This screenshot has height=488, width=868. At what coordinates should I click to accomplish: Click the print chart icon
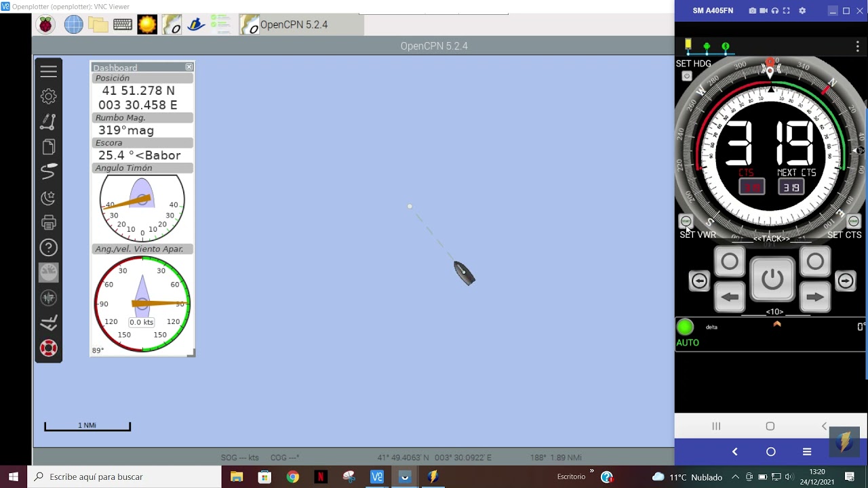coord(48,222)
